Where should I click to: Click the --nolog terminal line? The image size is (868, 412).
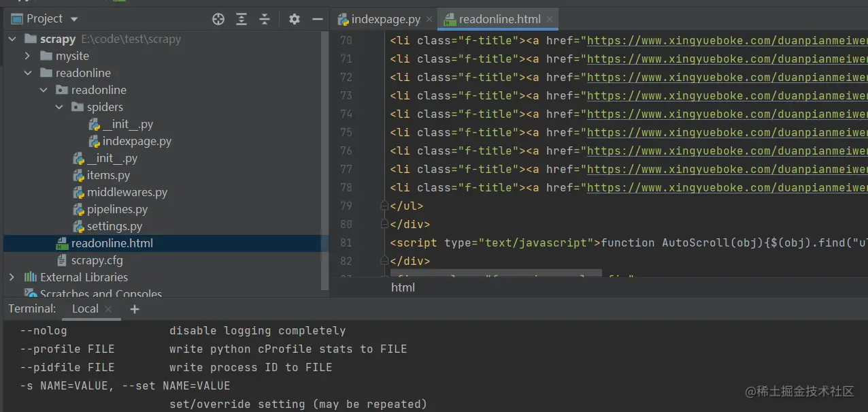coord(182,331)
